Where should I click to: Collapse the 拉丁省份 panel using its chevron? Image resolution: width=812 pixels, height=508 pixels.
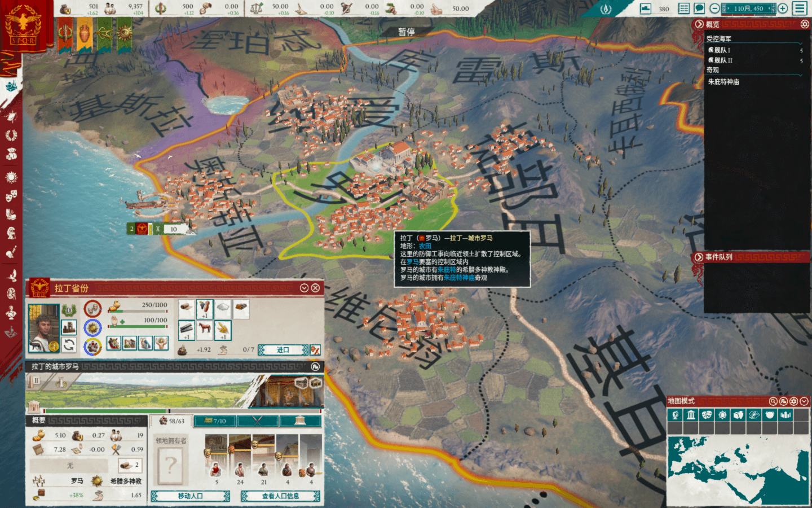304,287
